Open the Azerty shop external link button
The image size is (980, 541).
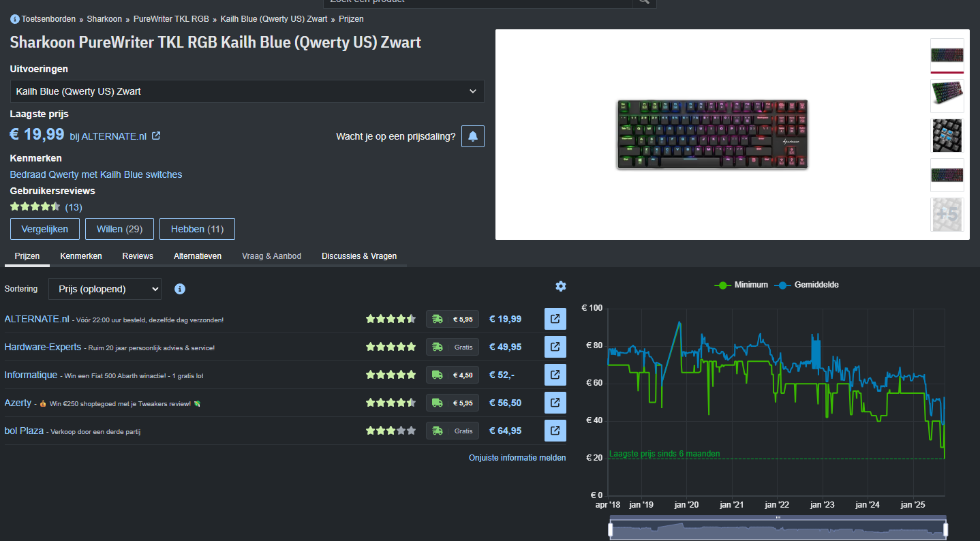(555, 403)
